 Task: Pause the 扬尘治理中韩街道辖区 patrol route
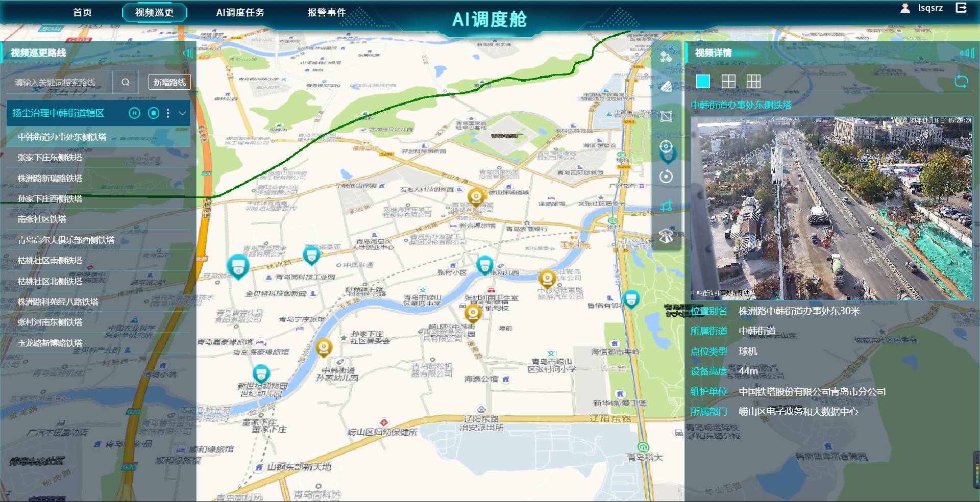pos(134,113)
